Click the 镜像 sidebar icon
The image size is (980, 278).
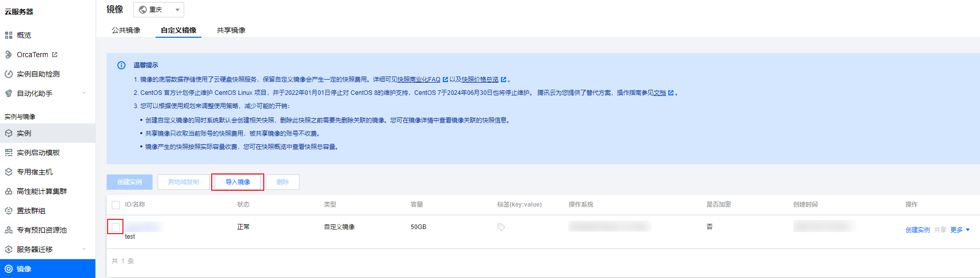point(9,269)
